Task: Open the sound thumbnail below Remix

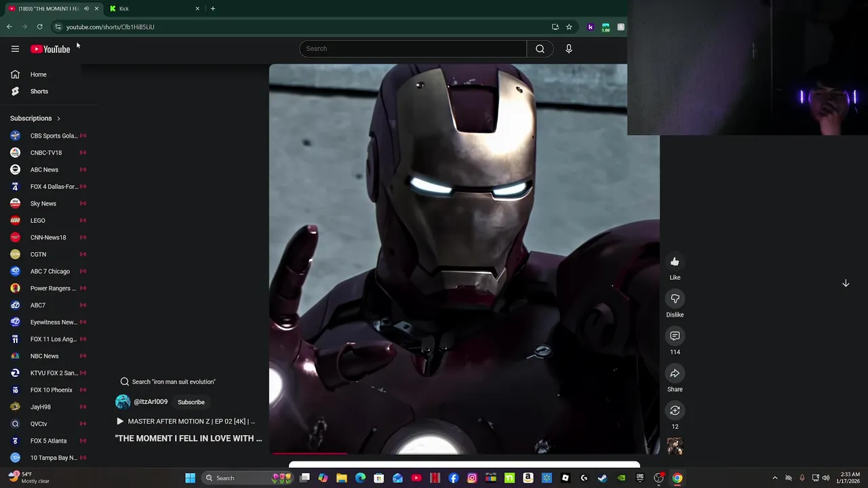Action: click(675, 446)
